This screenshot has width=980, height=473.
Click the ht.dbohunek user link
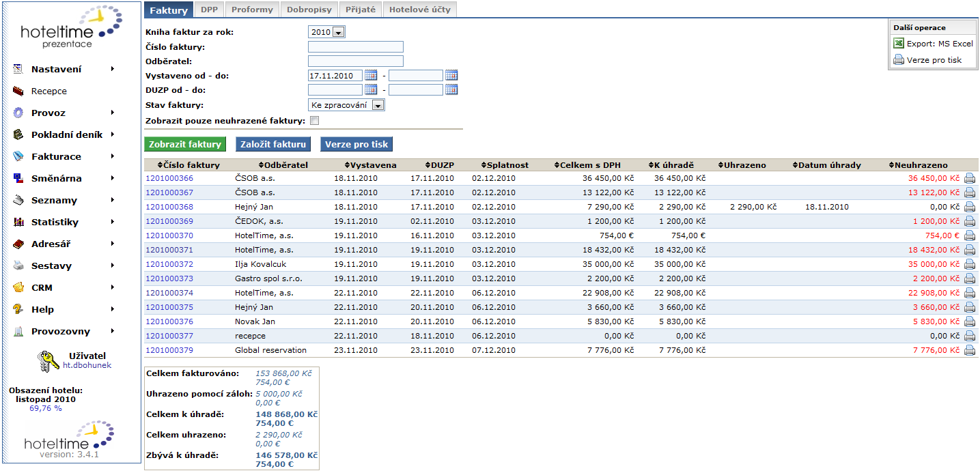point(87,365)
